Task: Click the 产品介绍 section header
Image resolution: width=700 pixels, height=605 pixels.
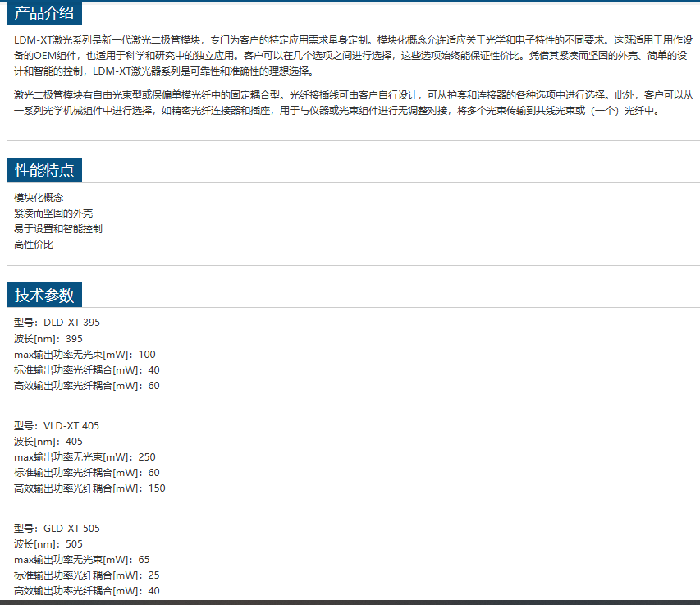Action: pos(44,12)
